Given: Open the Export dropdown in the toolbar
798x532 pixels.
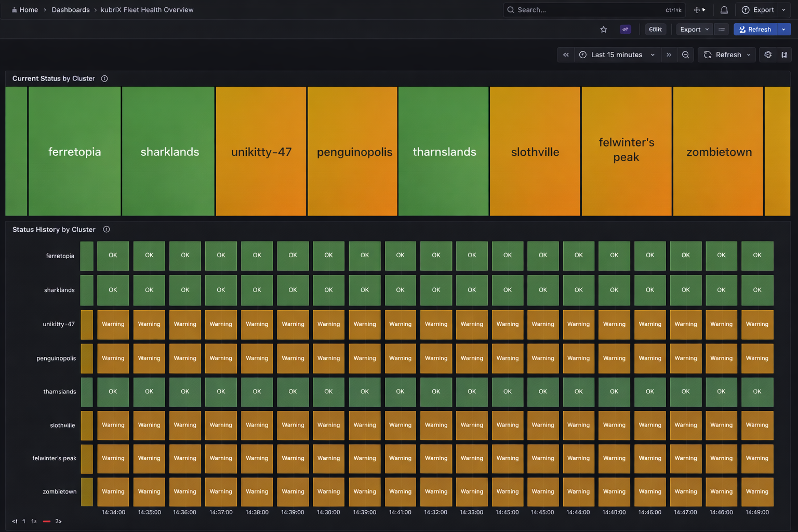Looking at the screenshot, I should 694,29.
